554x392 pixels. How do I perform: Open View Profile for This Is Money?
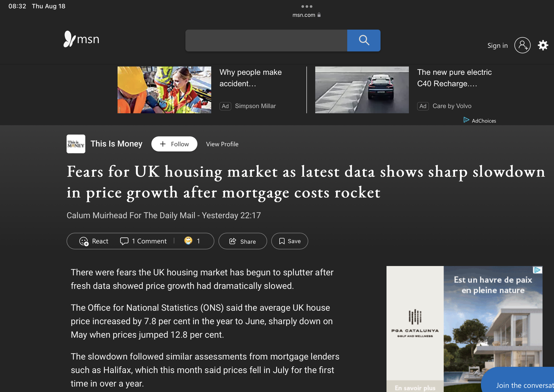tap(222, 144)
